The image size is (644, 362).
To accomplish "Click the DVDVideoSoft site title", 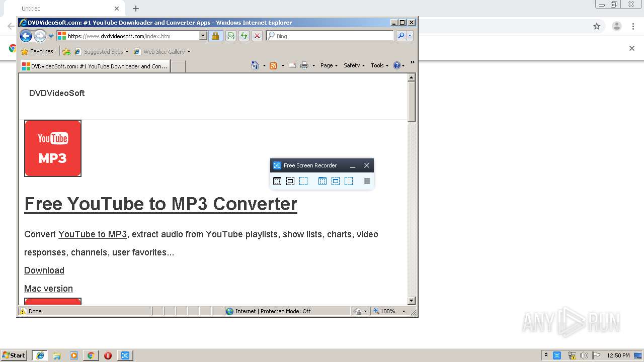I will click(57, 93).
